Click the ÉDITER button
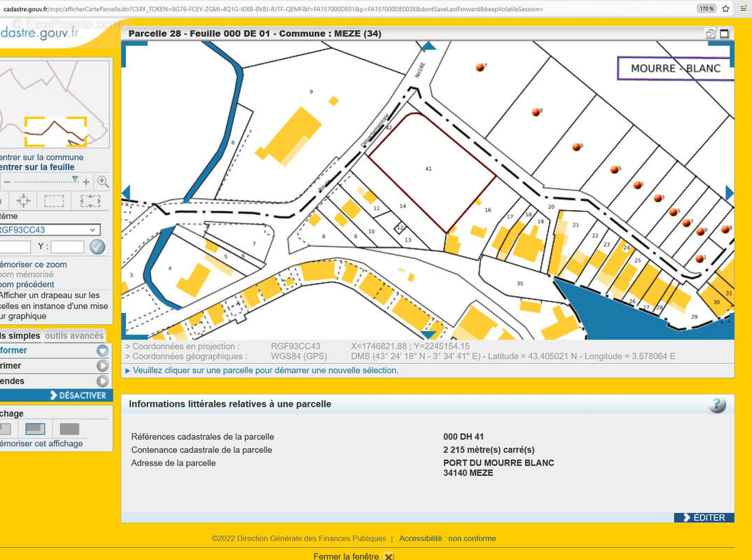Screen dimensions: 752x560 pyautogui.click(x=704, y=517)
